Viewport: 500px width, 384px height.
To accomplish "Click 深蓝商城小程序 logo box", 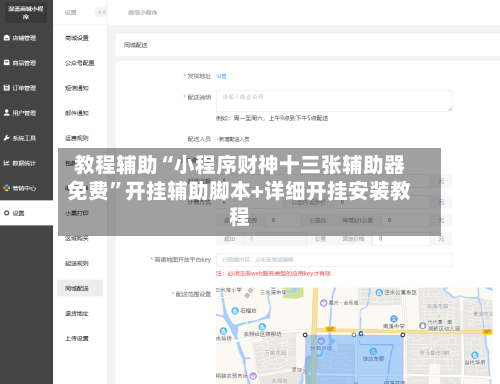I will [26, 12].
